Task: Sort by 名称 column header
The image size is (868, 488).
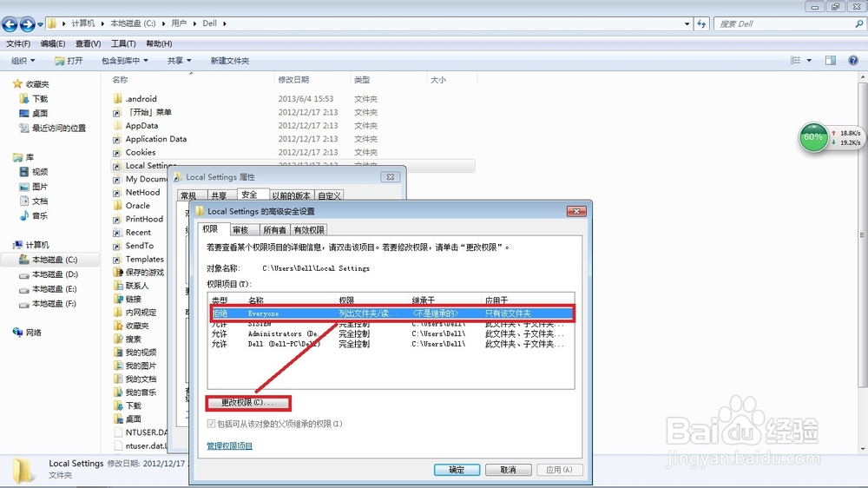Action: (120, 80)
